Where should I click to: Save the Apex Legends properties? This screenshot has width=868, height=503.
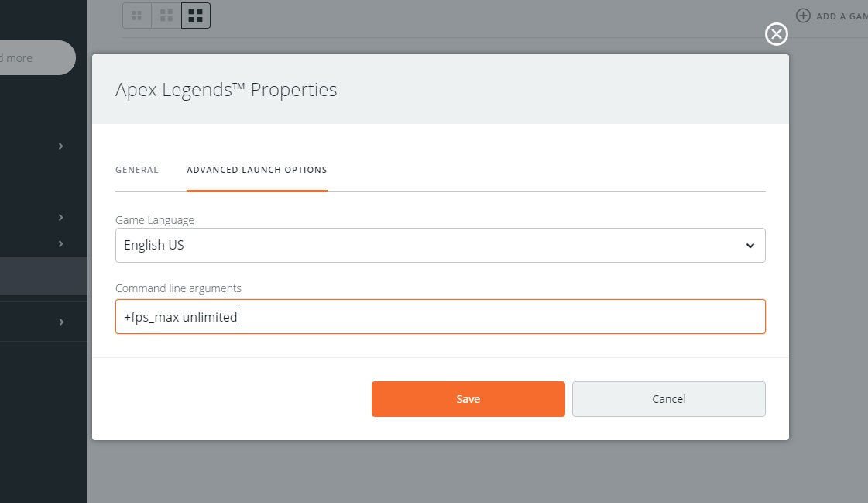click(x=468, y=398)
